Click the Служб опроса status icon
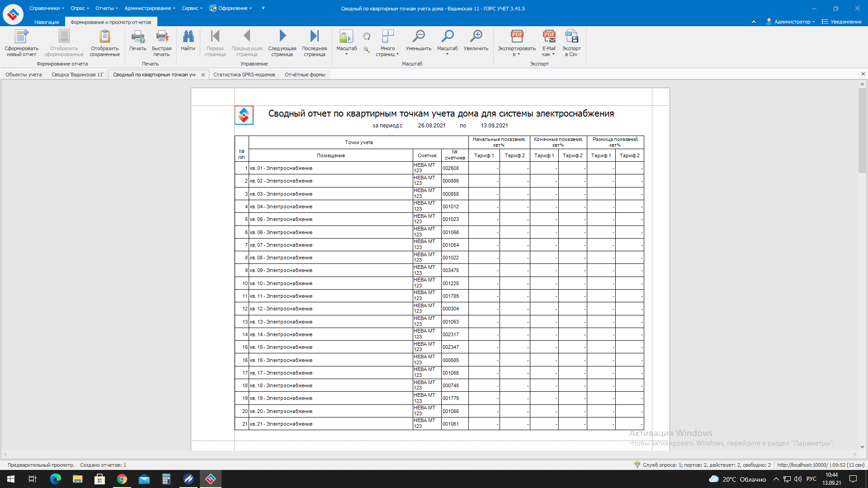Image resolution: width=868 pixels, height=488 pixels. point(637,465)
